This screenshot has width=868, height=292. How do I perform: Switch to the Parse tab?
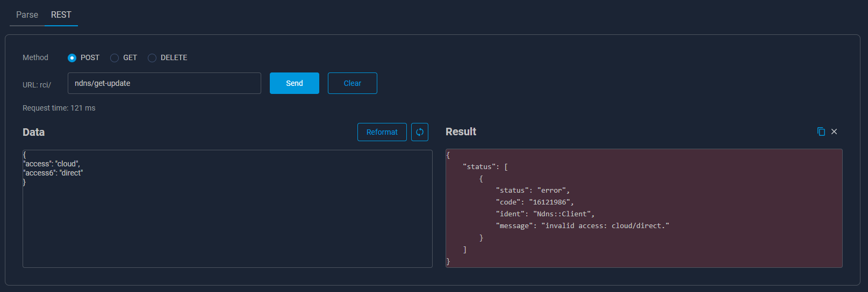pyautogui.click(x=27, y=14)
